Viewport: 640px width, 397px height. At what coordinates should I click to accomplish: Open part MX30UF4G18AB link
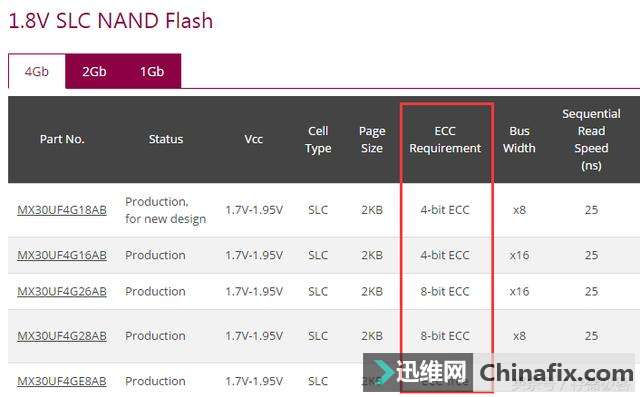pyautogui.click(x=62, y=210)
